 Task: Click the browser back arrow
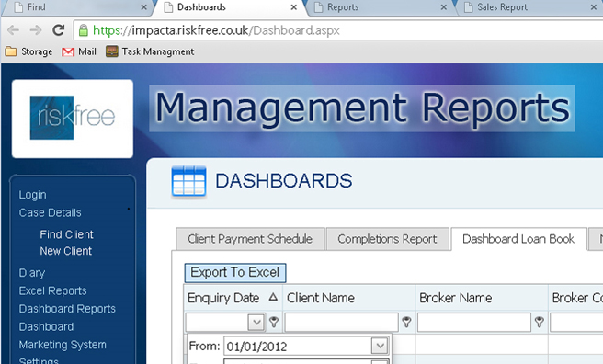(13, 30)
